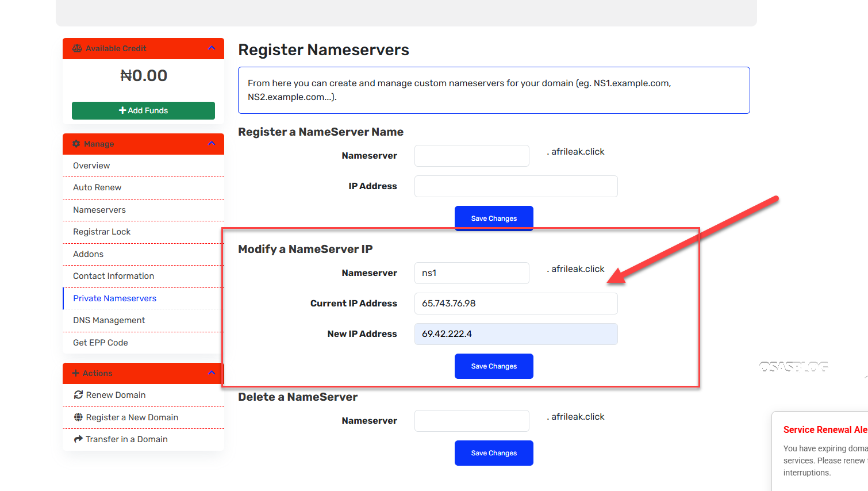Image resolution: width=868 pixels, height=491 pixels.
Task: Save changes in Modify a NameServer IP
Action: click(x=494, y=366)
